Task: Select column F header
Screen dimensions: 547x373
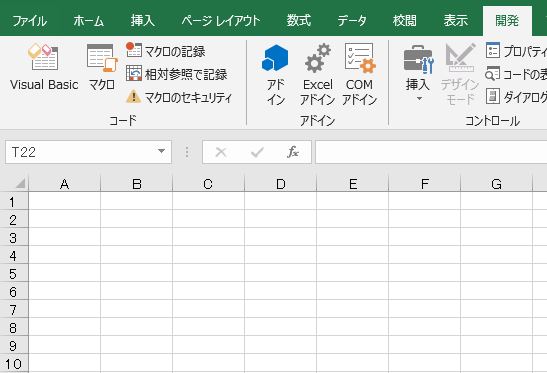Action: pos(425,184)
